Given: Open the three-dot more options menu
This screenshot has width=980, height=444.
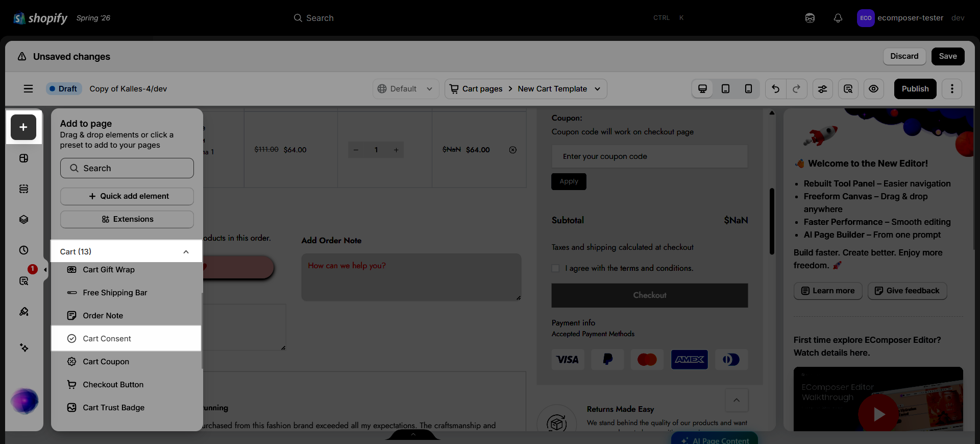Looking at the screenshot, I should click(952, 89).
